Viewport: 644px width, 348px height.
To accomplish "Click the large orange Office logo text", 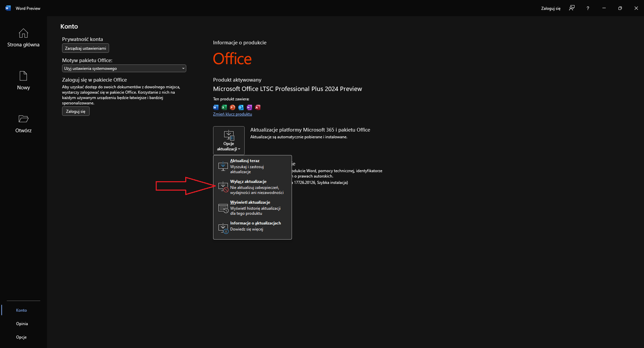I will point(232,59).
